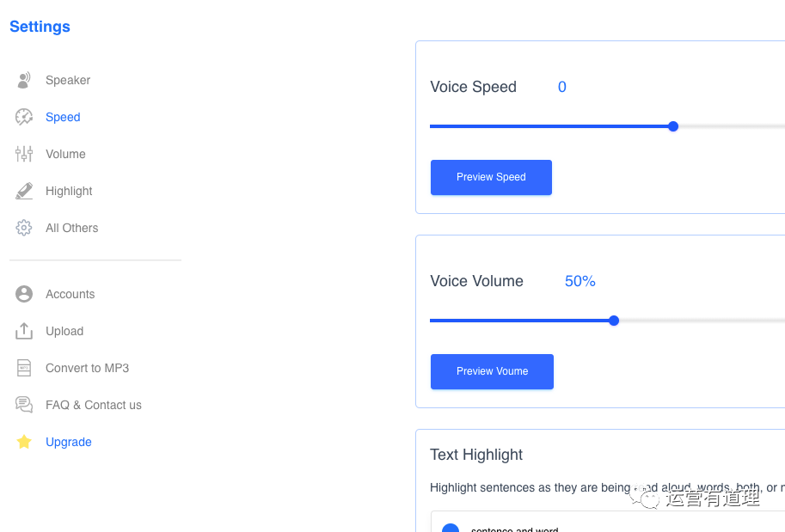Open the Highlight settings menu item
785x532 pixels.
click(69, 191)
